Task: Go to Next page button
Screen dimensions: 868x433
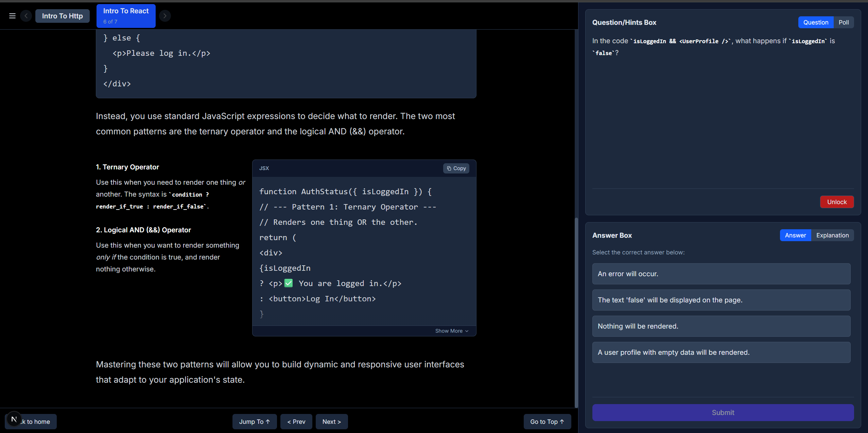Action: click(331, 422)
